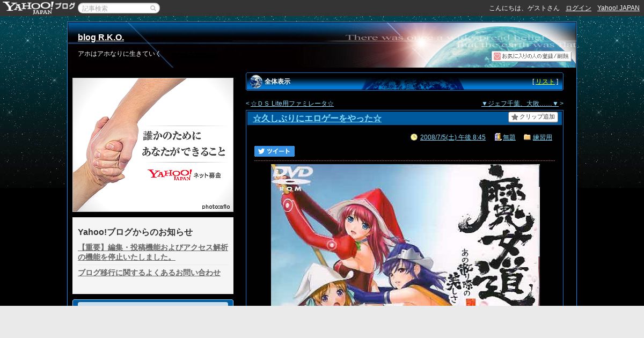Click the favorite register/delete button
Viewport: 644px width, 338px height.
coord(531,56)
